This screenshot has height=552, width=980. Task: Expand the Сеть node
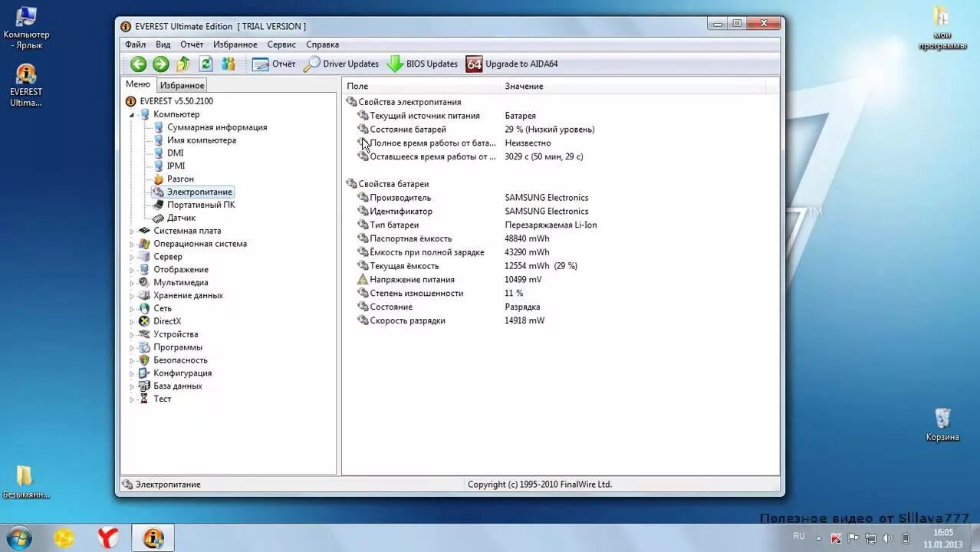click(131, 309)
